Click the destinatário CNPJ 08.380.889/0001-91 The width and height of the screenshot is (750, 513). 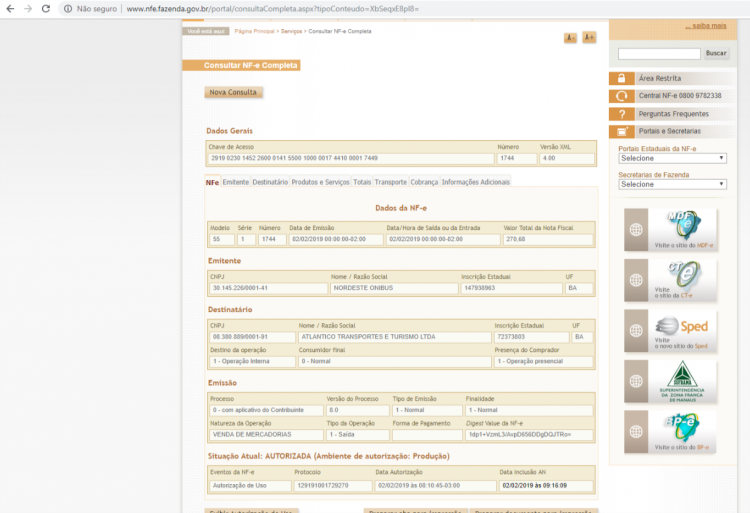[x=240, y=337]
